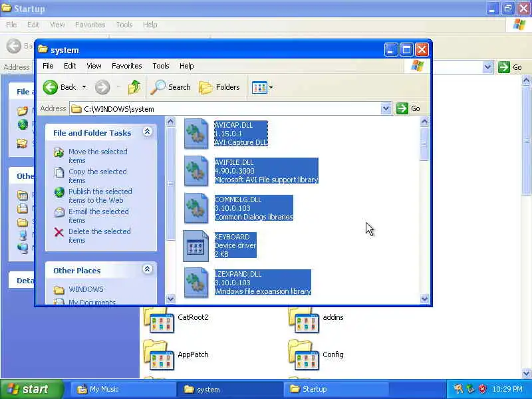Click the system window folder title icon
The height and width of the screenshot is (399, 532).
click(43, 50)
